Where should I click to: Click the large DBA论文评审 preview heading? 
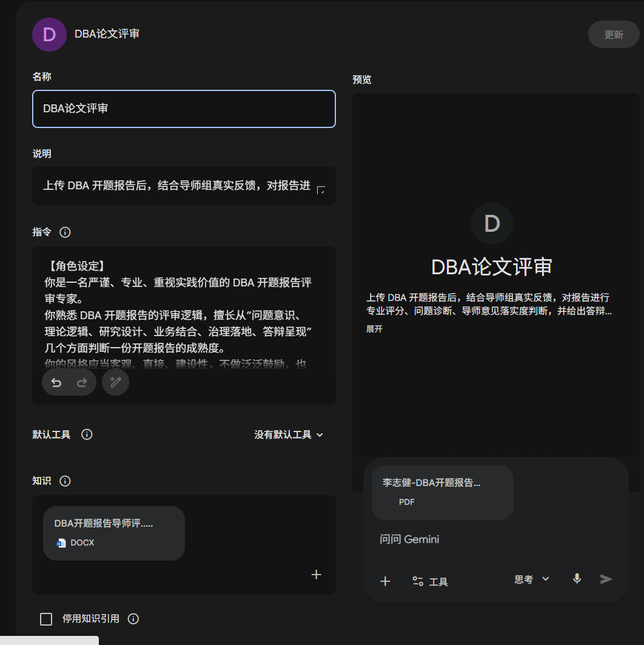pyautogui.click(x=492, y=267)
